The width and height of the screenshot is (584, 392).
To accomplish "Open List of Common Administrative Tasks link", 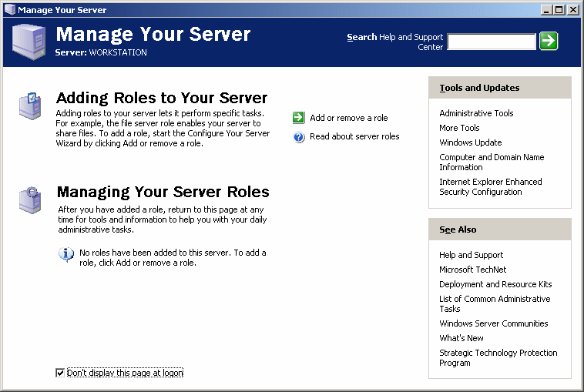I will tap(495, 303).
